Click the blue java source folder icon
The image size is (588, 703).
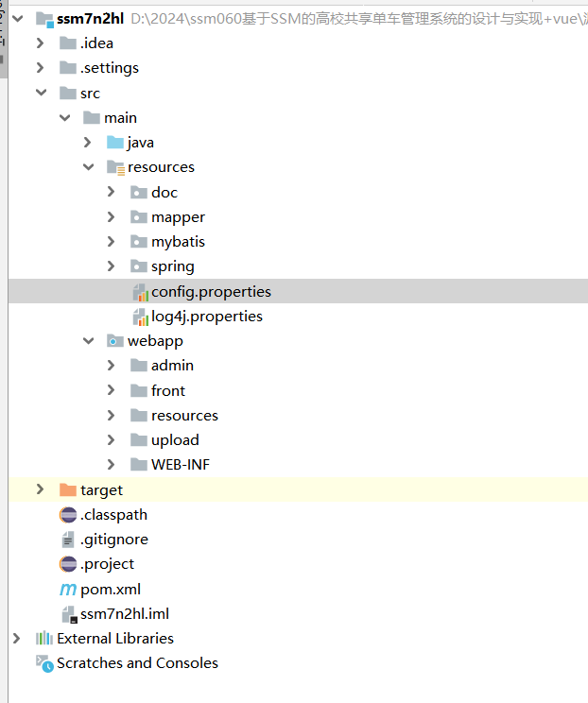click(115, 143)
